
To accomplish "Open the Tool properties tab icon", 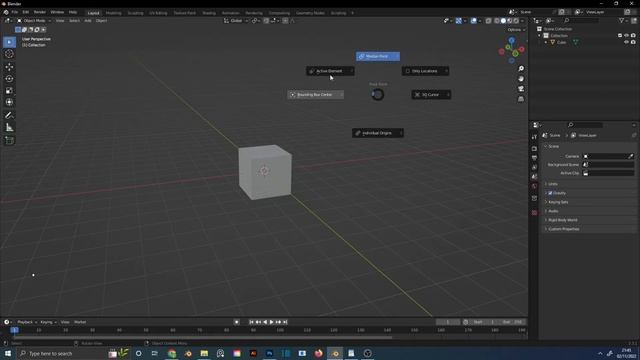I will click(x=534, y=137).
